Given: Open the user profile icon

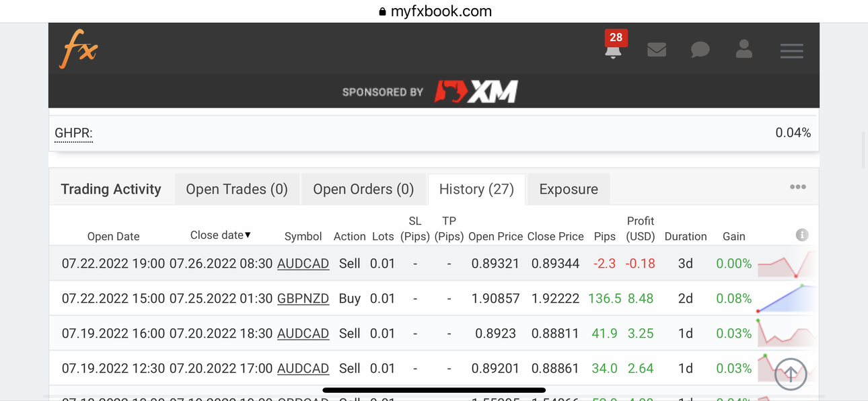Looking at the screenshot, I should tap(744, 48).
